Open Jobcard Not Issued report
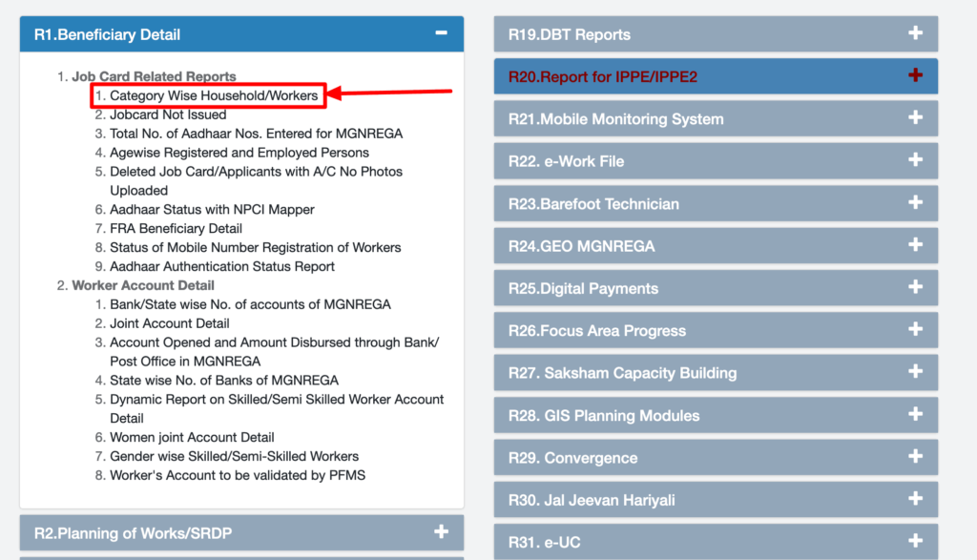Screen dimensions: 977x560 click(x=168, y=114)
